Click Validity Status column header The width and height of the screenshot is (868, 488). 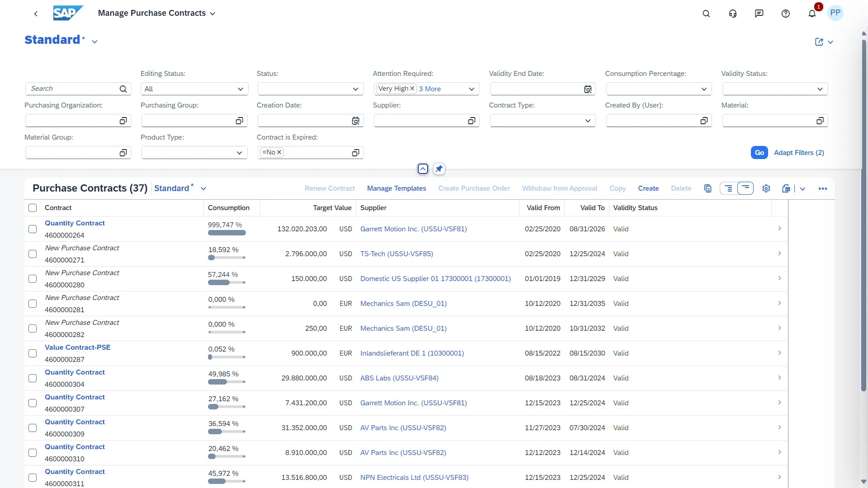[x=635, y=208]
